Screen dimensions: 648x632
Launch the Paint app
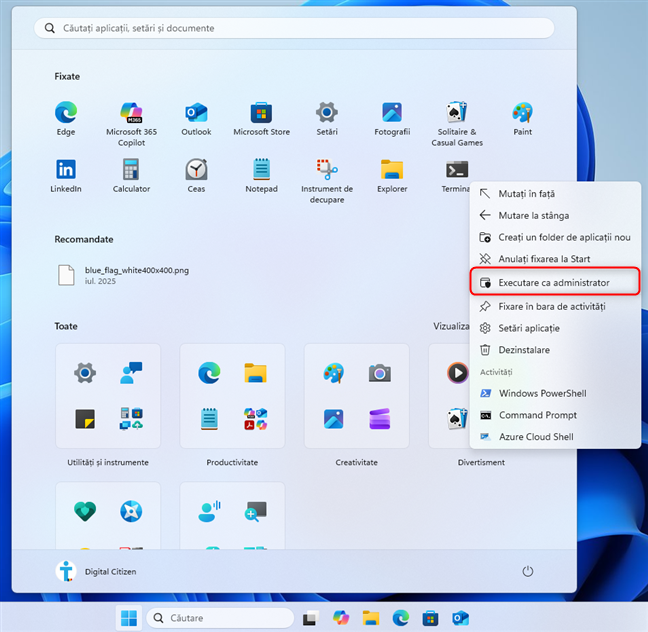[x=522, y=118]
